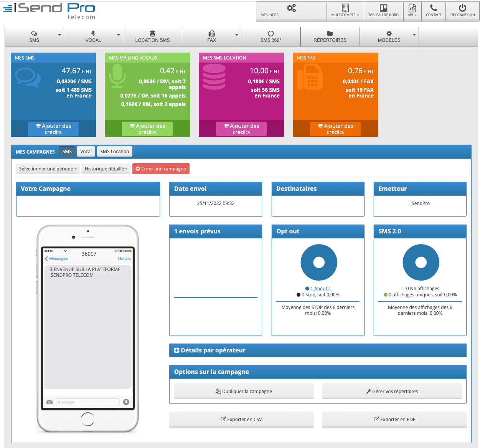Open the Contact phone icon

coord(433,8)
